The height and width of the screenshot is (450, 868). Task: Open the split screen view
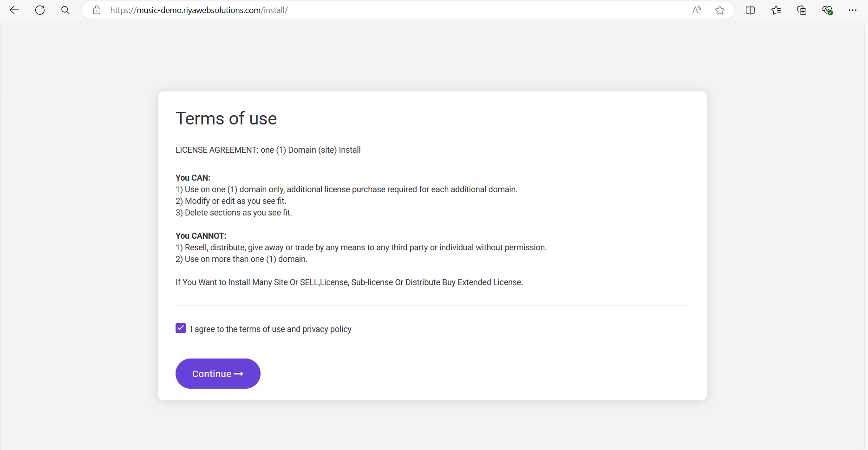750,10
